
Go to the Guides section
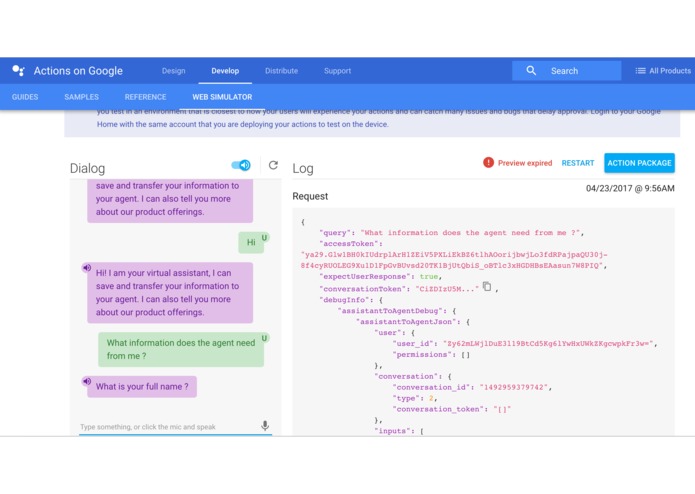point(25,97)
